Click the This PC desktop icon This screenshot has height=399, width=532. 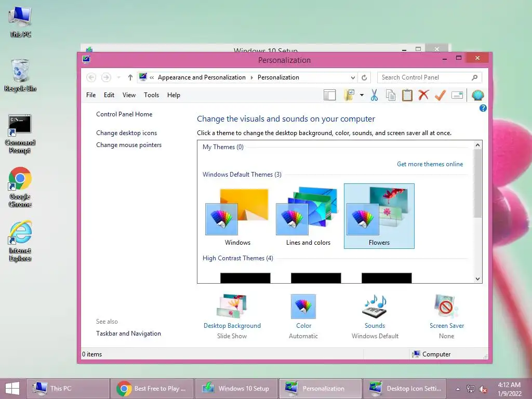click(20, 22)
